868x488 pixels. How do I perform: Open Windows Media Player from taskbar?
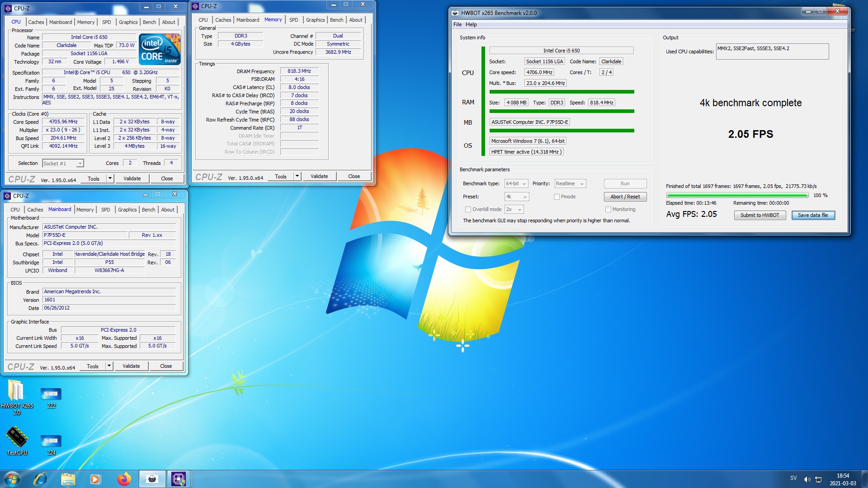click(x=95, y=479)
